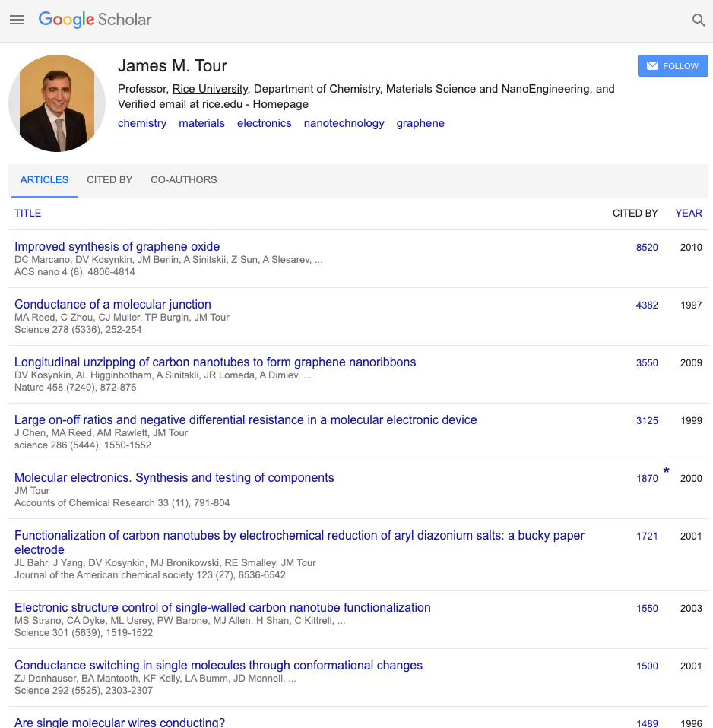Click the search magnifier icon

click(699, 20)
